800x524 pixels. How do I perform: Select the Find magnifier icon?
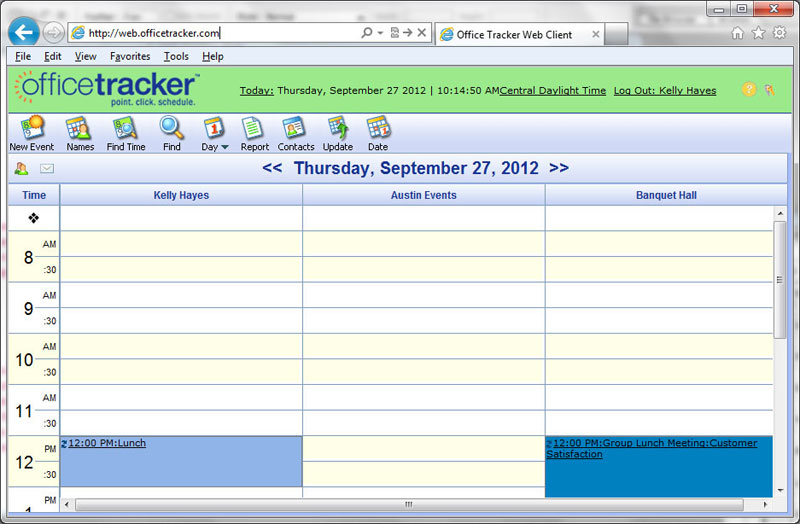(172, 128)
